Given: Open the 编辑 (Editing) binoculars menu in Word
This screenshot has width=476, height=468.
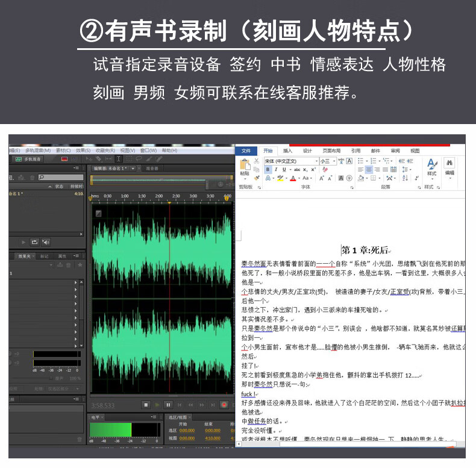Looking at the screenshot, I should tap(449, 167).
